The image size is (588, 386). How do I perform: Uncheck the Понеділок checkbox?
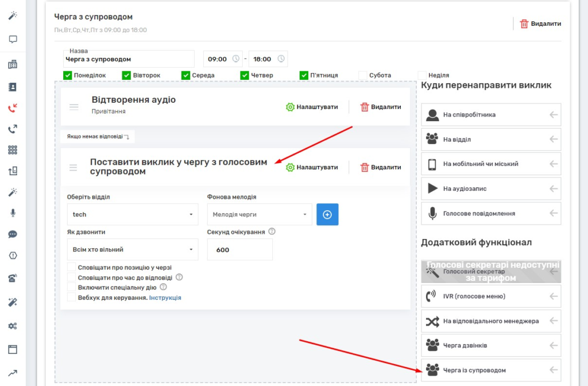[x=67, y=75]
